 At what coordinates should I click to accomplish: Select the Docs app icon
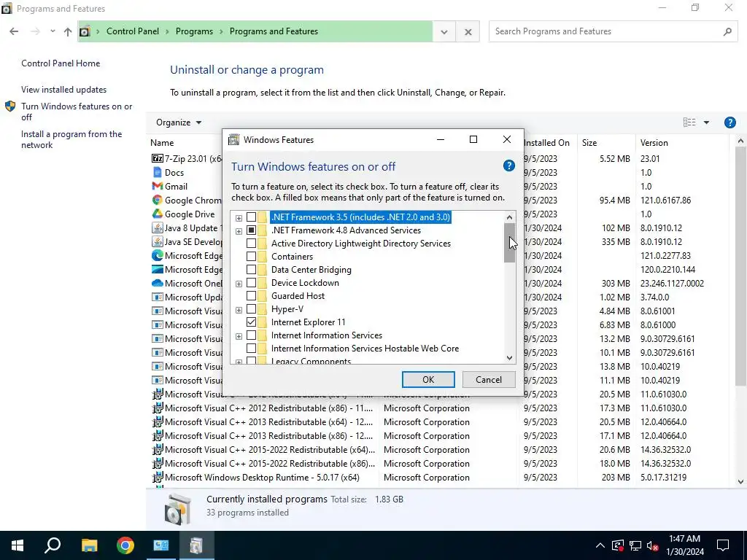pyautogui.click(x=158, y=172)
